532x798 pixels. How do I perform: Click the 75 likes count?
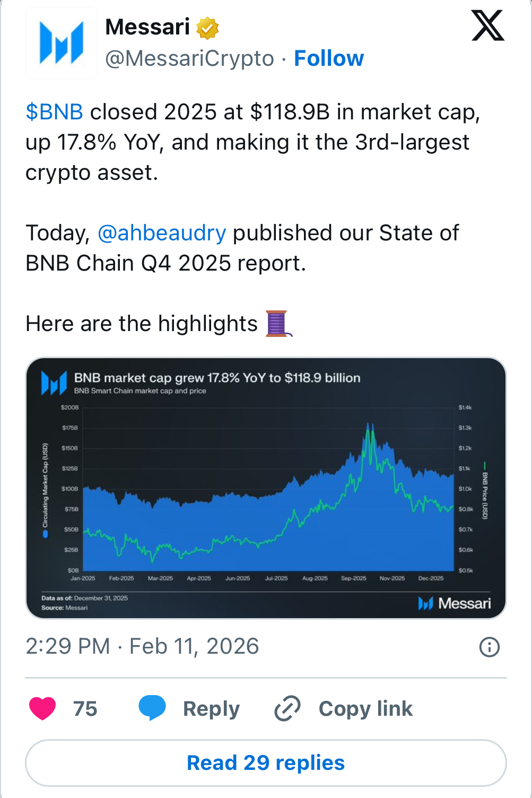[85, 709]
